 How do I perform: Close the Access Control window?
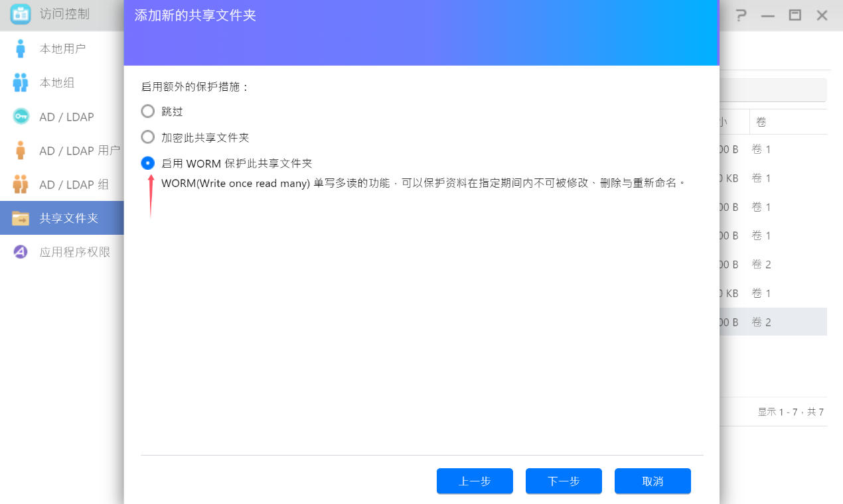click(822, 15)
